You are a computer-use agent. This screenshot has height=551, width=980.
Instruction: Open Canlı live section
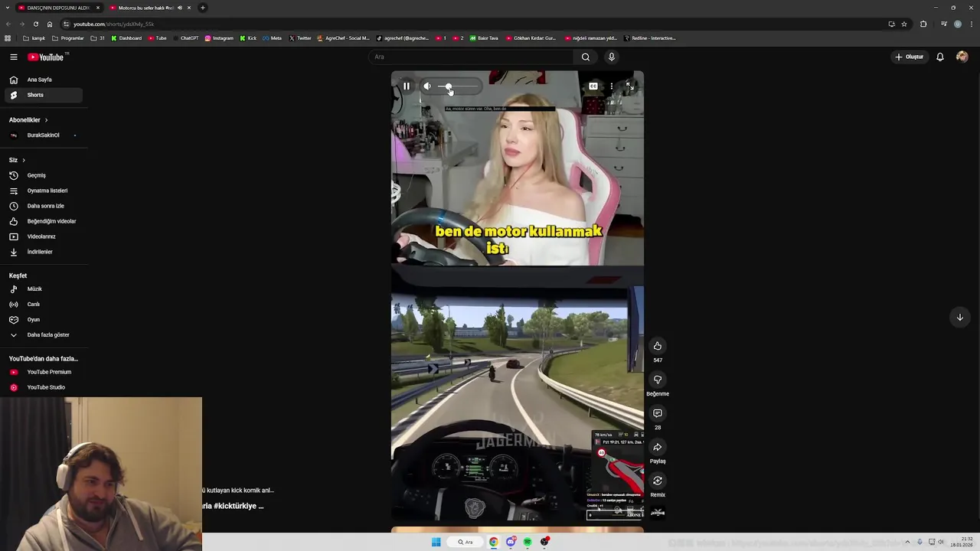43,305
